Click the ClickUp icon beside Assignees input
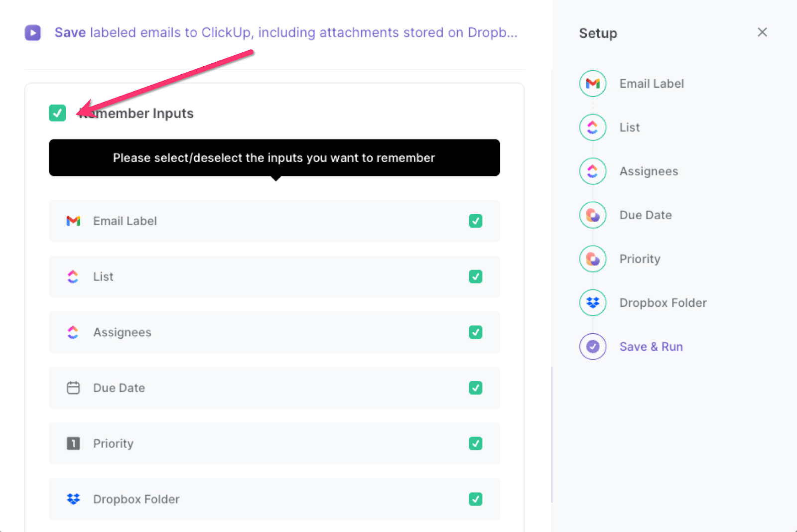Image resolution: width=797 pixels, height=532 pixels. (x=73, y=332)
